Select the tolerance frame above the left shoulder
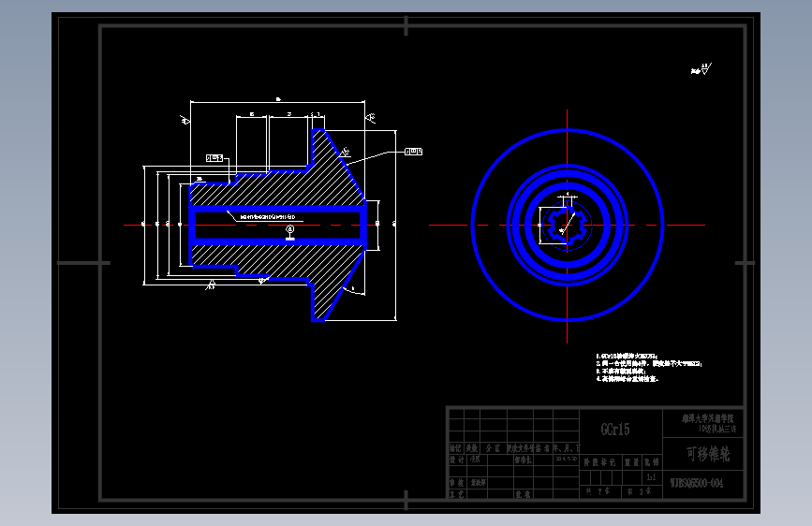Screen dimensions: 812x526 (214, 158)
